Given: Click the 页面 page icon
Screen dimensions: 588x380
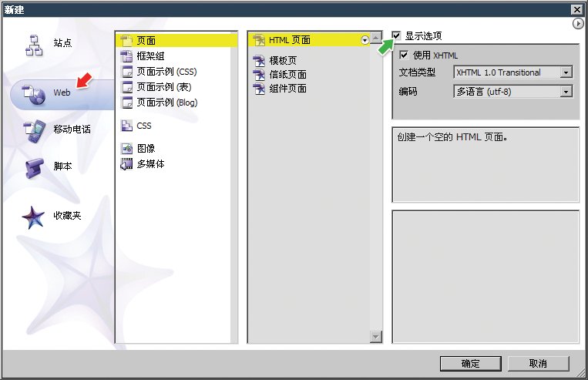Looking at the screenshot, I should point(126,41).
